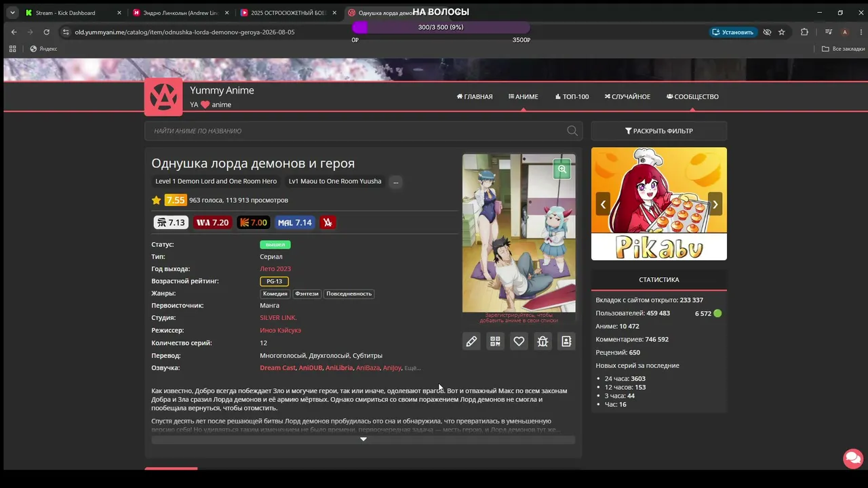Click the Установить install button

tap(733, 32)
